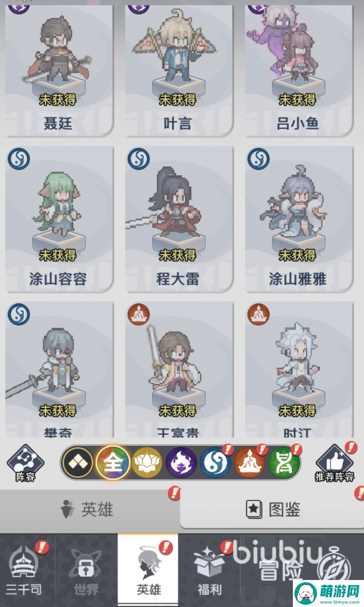Open the 推荐阵容 thumbs-up icon

(334, 463)
